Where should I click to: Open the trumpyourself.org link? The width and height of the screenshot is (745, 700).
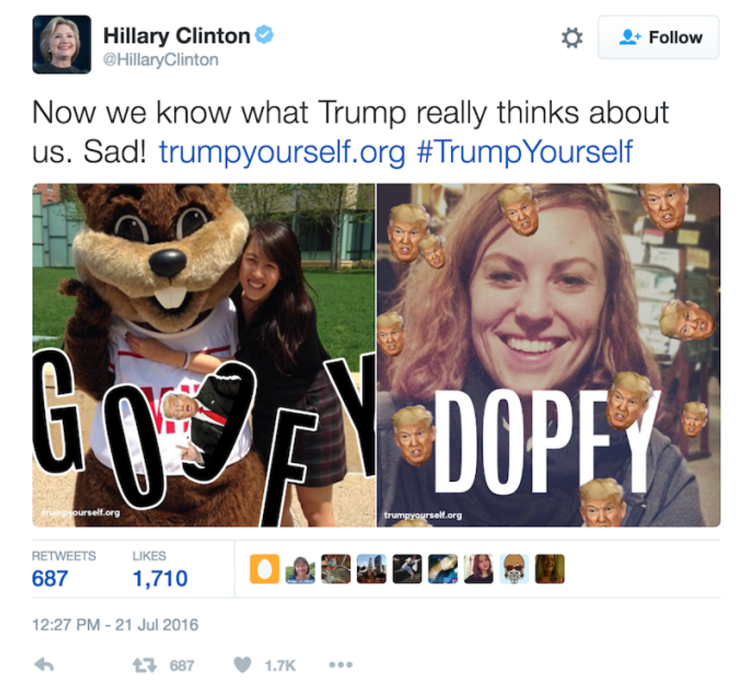[282, 152]
